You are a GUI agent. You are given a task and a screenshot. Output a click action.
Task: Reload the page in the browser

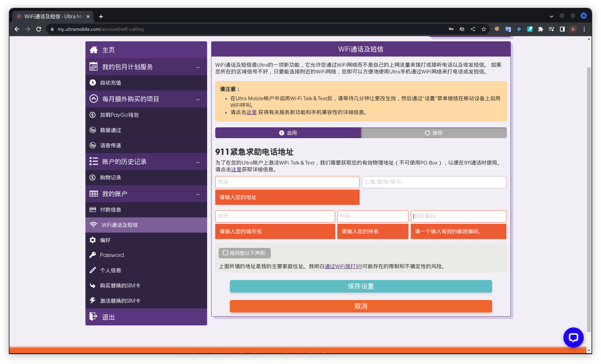[x=39, y=29]
